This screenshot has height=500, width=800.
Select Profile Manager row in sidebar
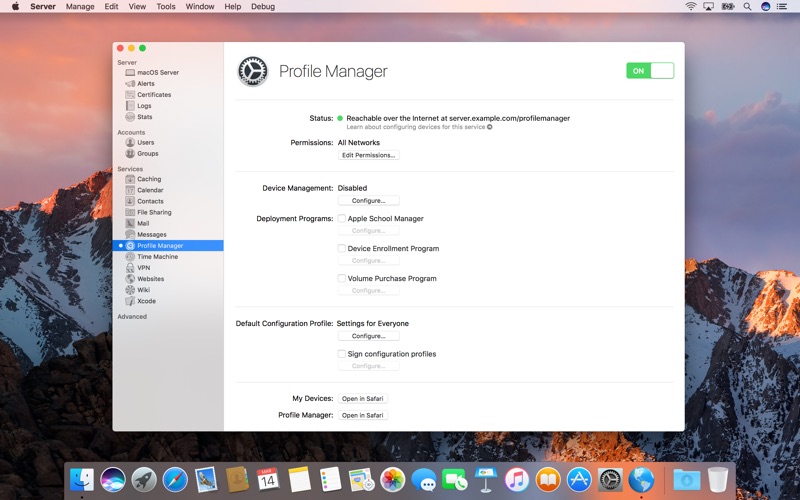pyautogui.click(x=168, y=245)
